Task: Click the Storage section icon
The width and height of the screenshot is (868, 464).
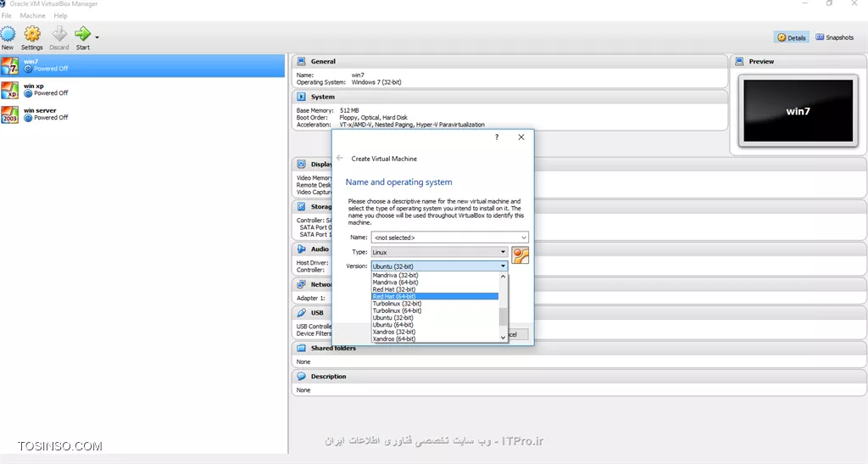Action: pyautogui.click(x=301, y=206)
